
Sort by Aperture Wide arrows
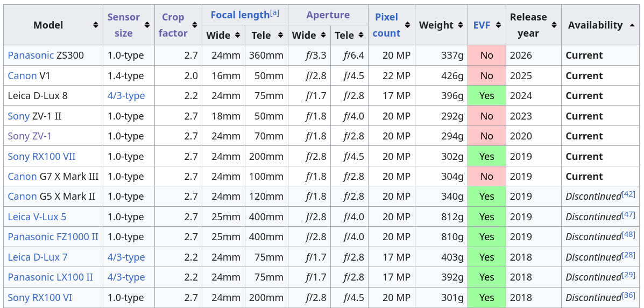[323, 36]
